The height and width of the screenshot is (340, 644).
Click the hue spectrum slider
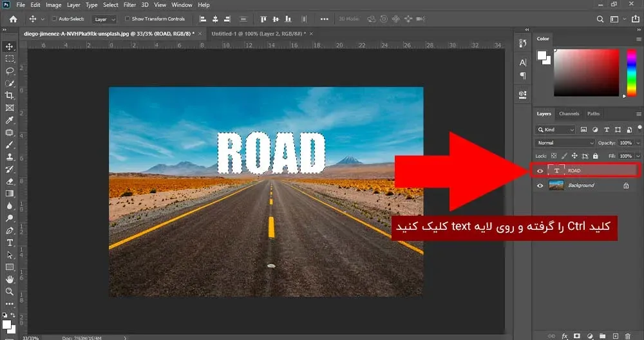click(x=632, y=73)
